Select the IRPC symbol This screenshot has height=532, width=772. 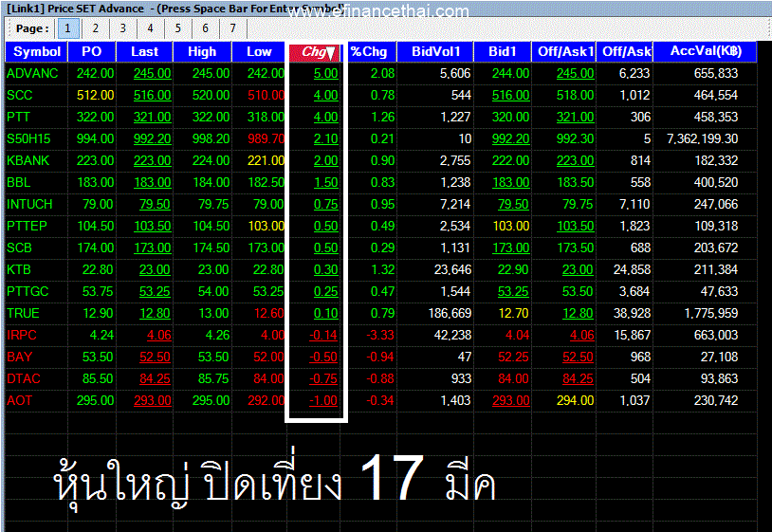22,335
